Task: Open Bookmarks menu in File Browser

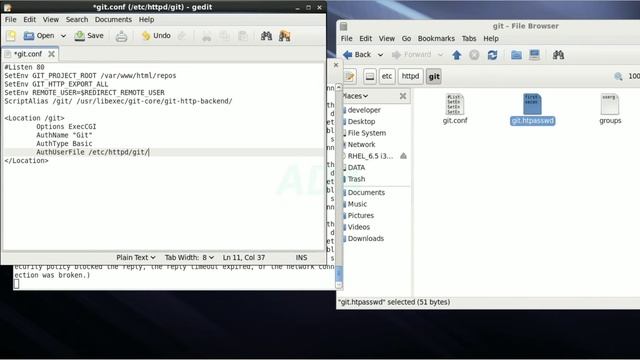Action: tap(436, 38)
